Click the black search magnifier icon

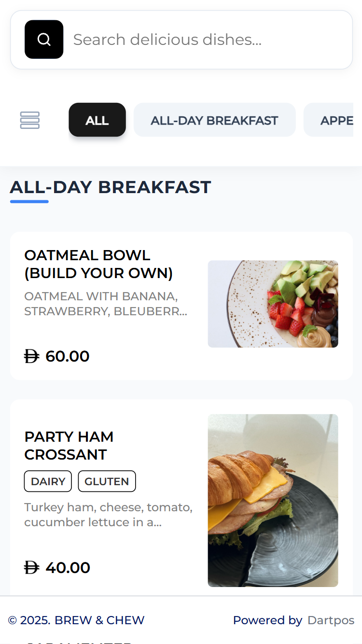[44, 40]
